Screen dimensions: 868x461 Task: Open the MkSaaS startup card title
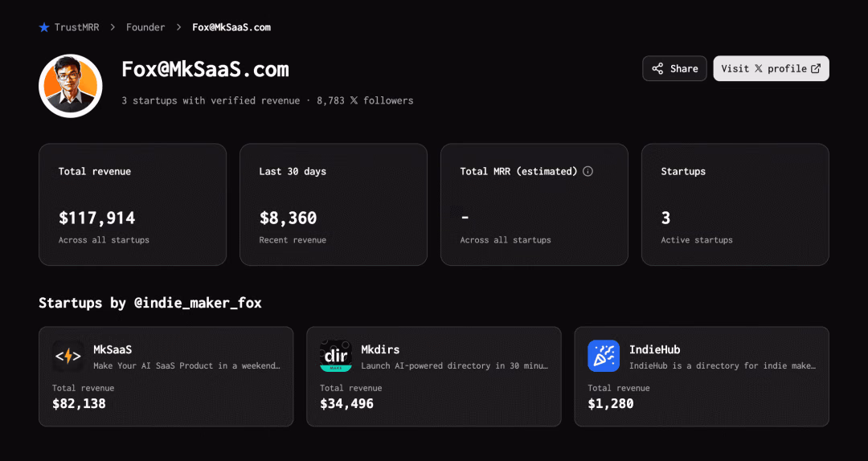(113, 349)
